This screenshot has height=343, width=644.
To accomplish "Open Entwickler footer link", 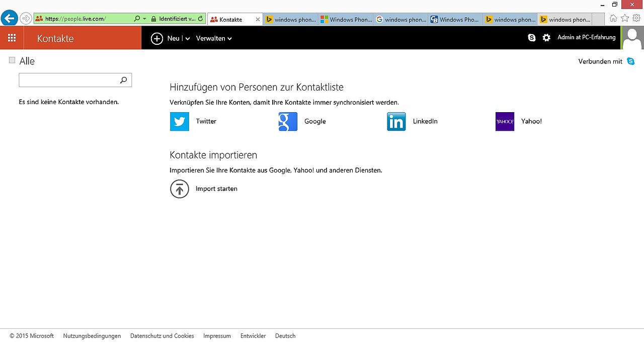I will [x=253, y=336].
